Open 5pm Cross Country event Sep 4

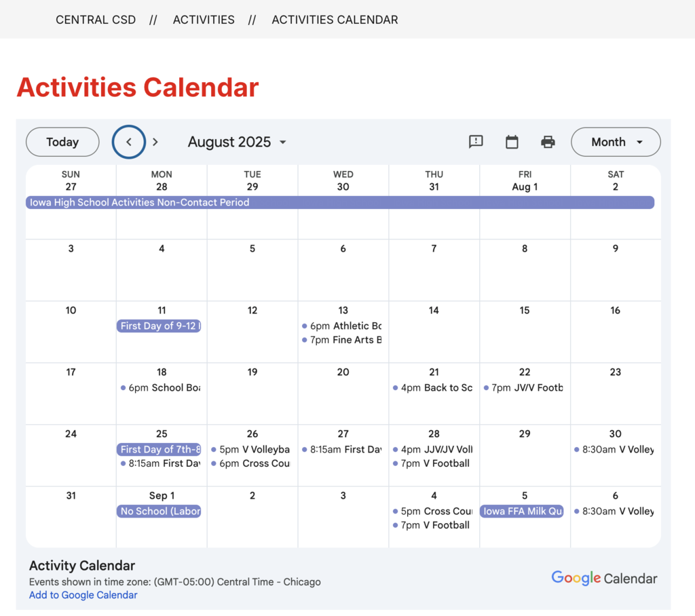click(x=432, y=511)
